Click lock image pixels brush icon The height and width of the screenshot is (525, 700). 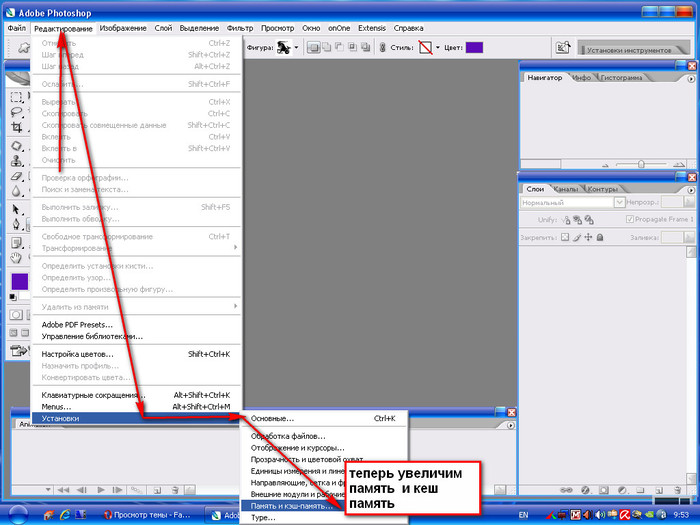tap(577, 237)
